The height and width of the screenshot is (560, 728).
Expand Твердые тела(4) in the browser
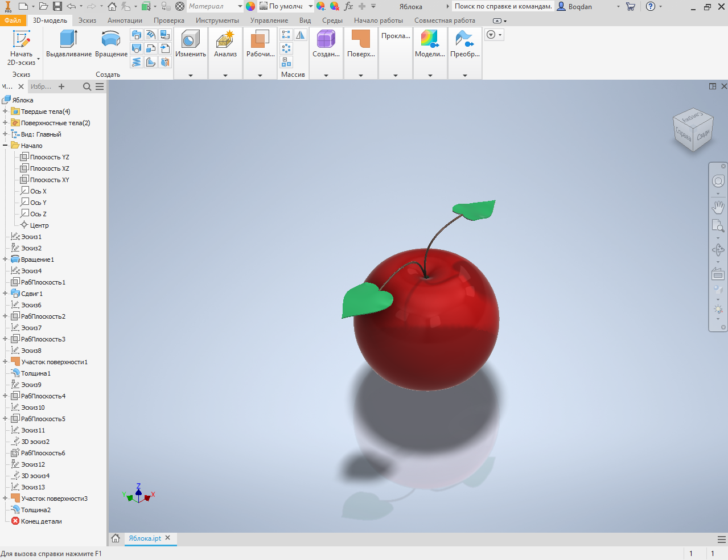[5, 111]
